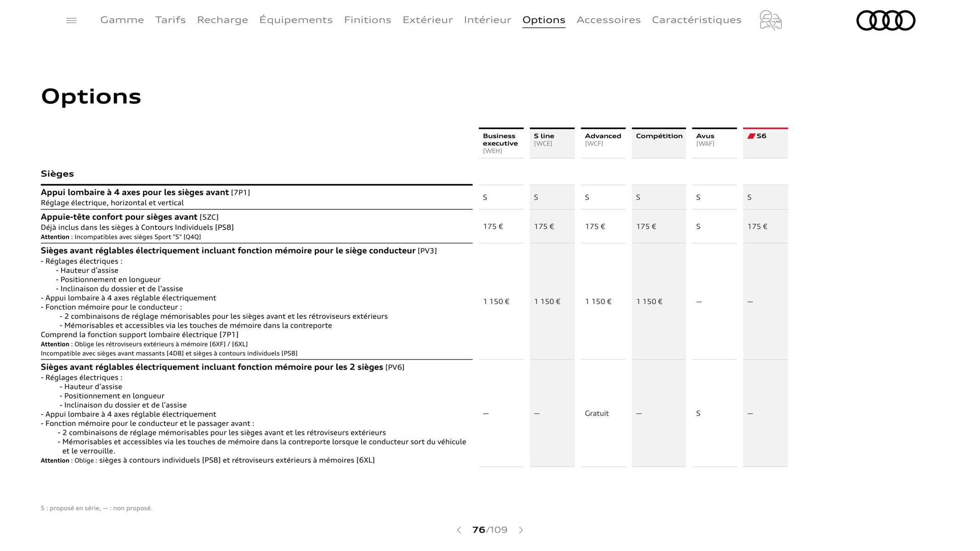980x551 pixels.
Task: Select the Compétition column header
Action: point(659,143)
